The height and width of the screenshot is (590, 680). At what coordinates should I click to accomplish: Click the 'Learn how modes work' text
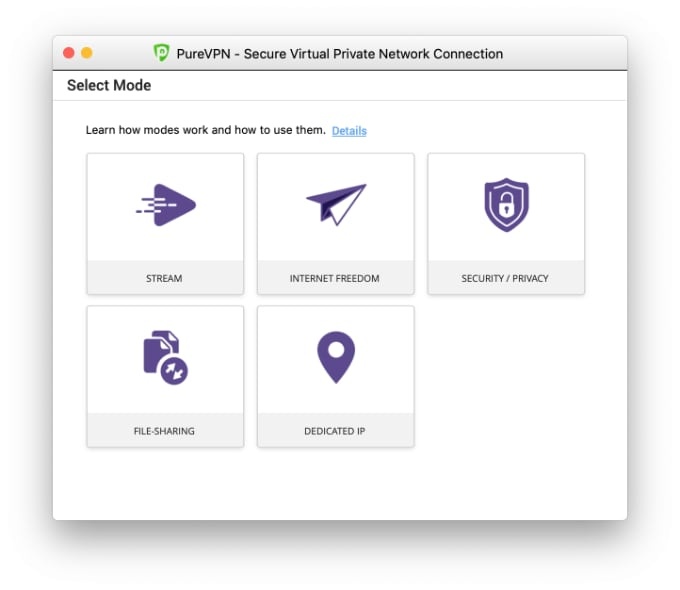pos(206,130)
